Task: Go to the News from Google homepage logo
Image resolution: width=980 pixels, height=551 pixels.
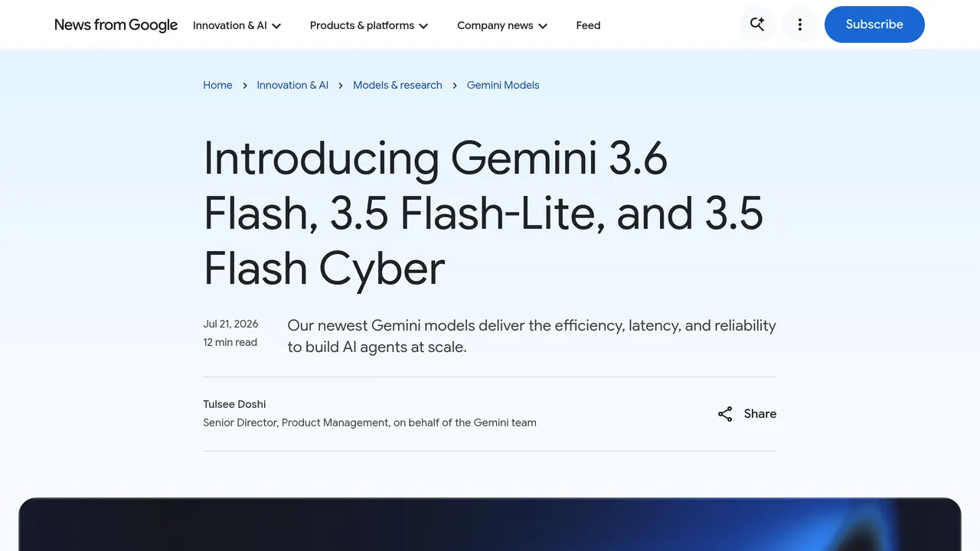Action: (116, 24)
